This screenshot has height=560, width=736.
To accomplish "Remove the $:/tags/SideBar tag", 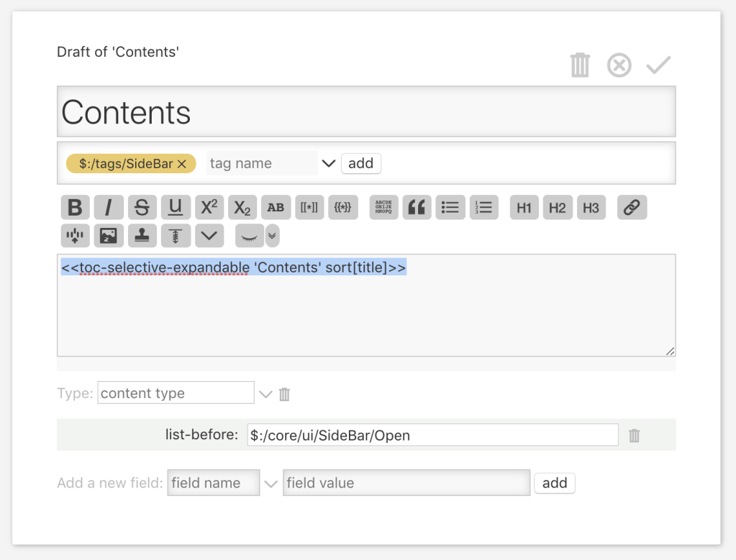I will click(x=182, y=164).
